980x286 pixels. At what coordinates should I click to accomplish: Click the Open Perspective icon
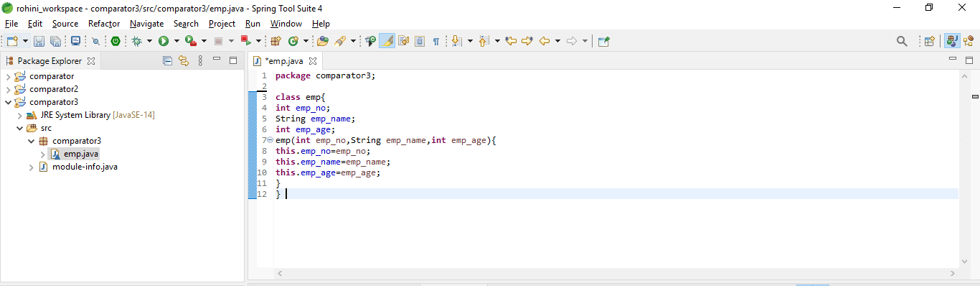coord(930,42)
